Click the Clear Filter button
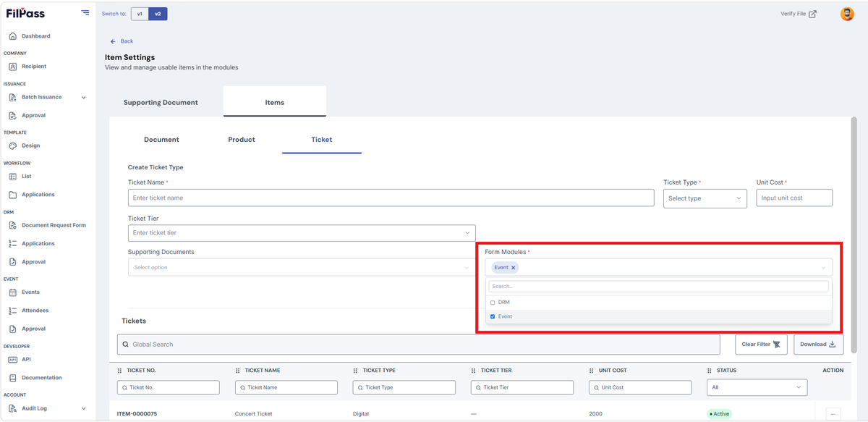The height and width of the screenshot is (422, 868). pyautogui.click(x=762, y=345)
